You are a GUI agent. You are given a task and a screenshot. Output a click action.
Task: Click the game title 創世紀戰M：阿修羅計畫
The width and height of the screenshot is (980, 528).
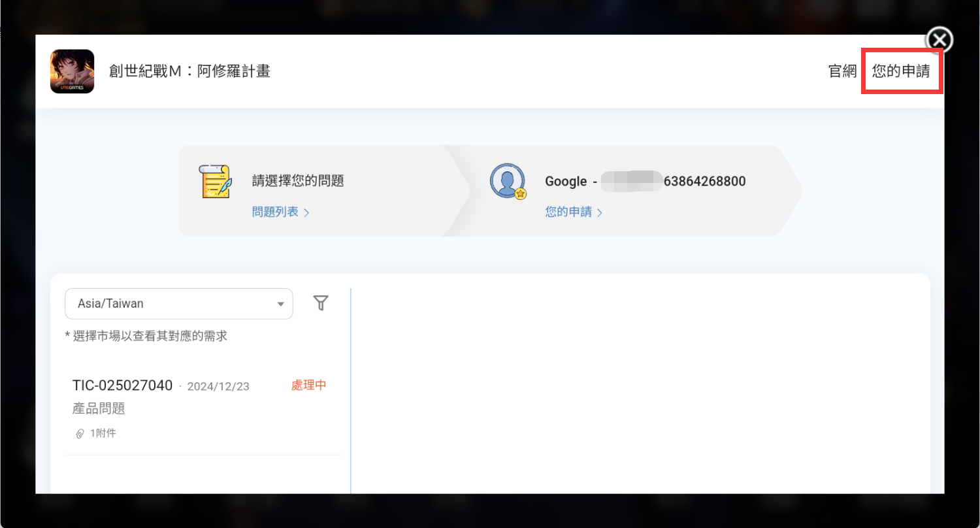(x=189, y=71)
